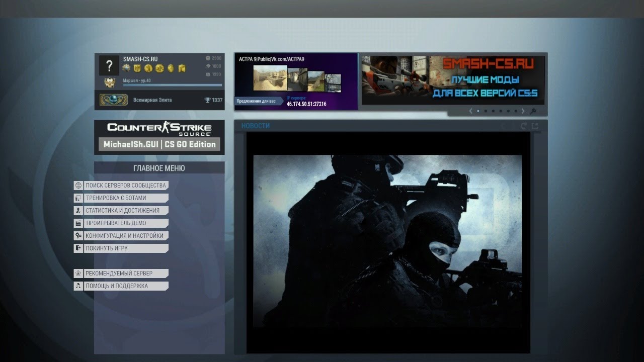This screenshot has height=362, width=644.
Task: Click the Всемирная Элита rank text
Action: point(152,100)
